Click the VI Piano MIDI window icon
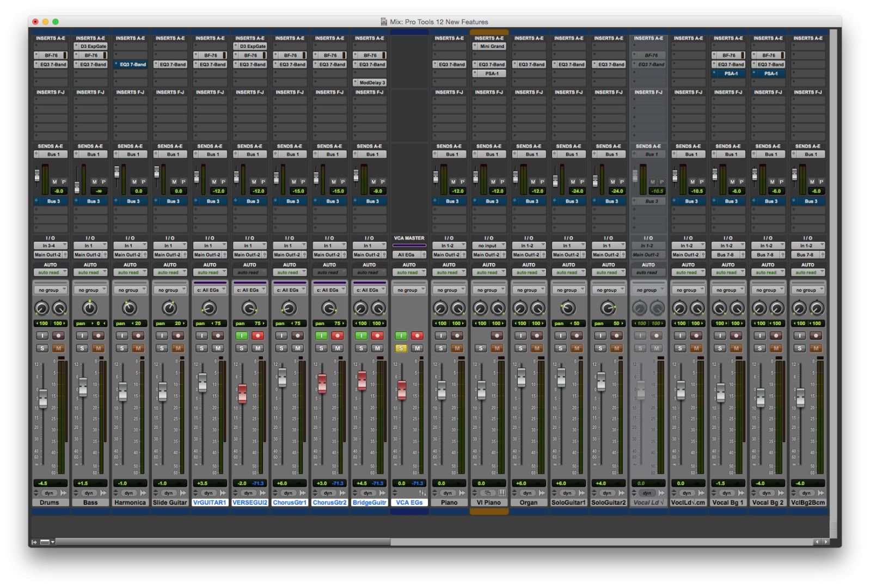Image resolution: width=870 pixels, height=588 pixels. pyautogui.click(x=488, y=493)
